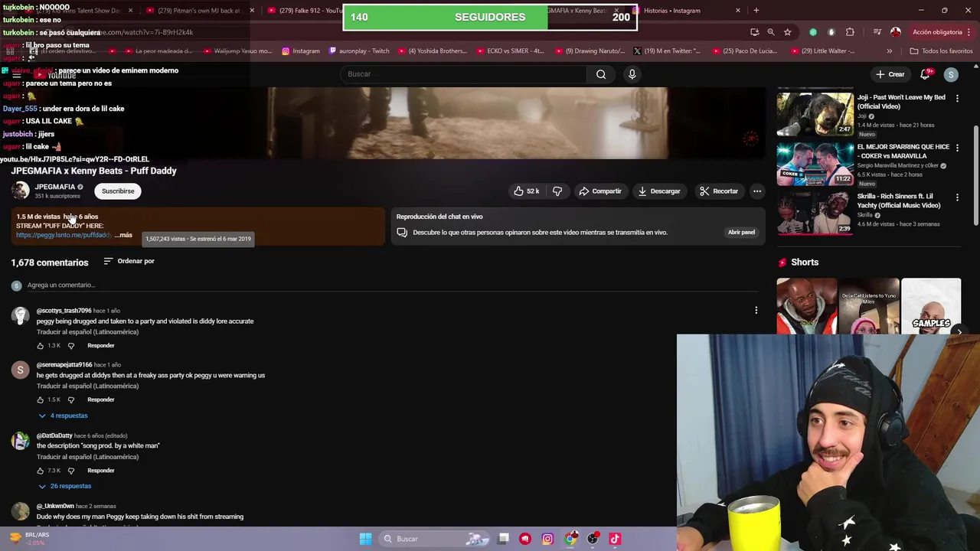The image size is (980, 551).
Task: Open the Todos los favoritos bookmarks folder
Action: [x=941, y=51]
